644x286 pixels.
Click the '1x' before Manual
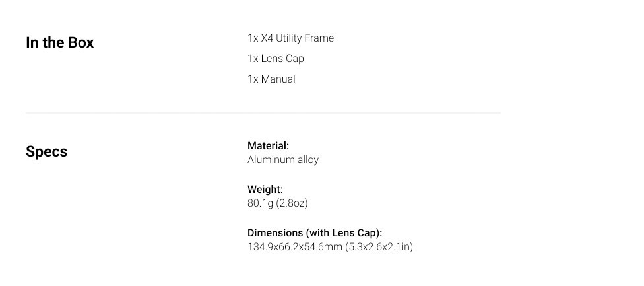click(253, 79)
